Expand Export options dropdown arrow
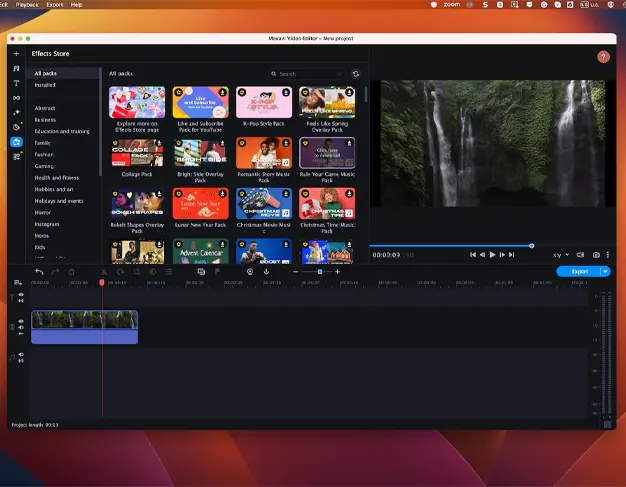The image size is (626, 487). [605, 271]
